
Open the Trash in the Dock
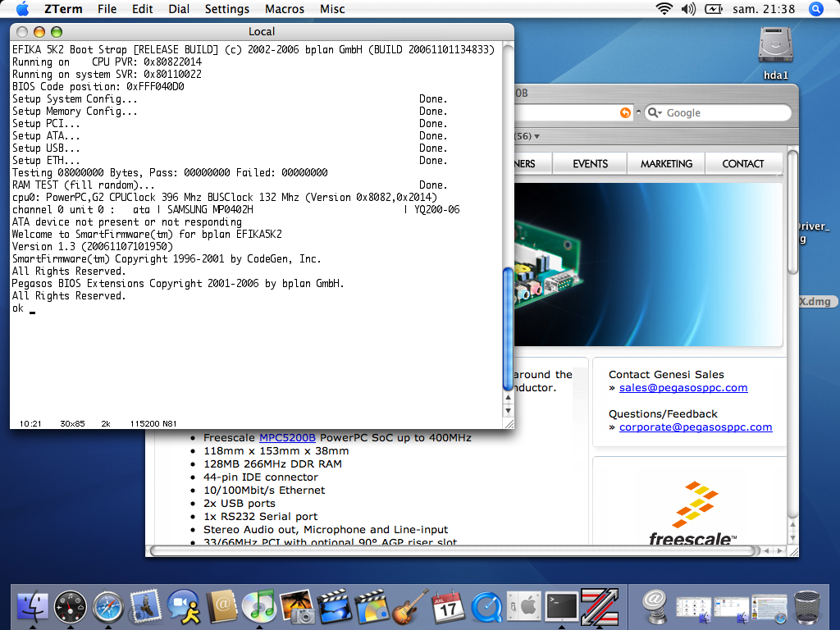click(x=806, y=607)
